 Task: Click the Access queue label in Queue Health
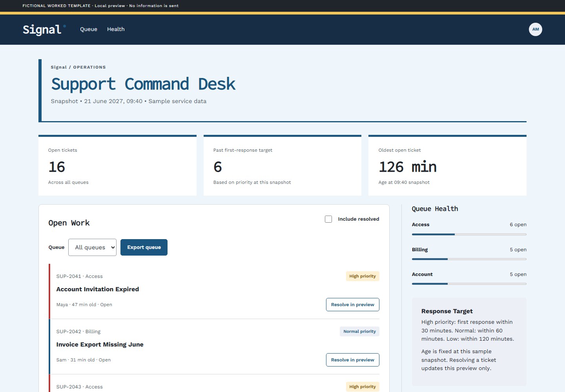pos(421,225)
